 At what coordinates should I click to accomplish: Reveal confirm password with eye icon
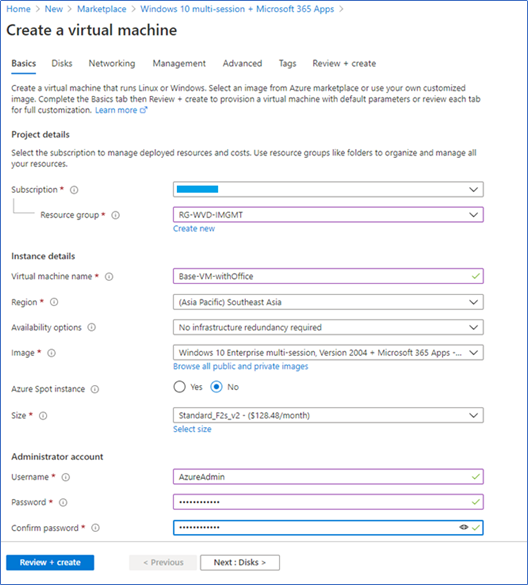[x=463, y=527]
